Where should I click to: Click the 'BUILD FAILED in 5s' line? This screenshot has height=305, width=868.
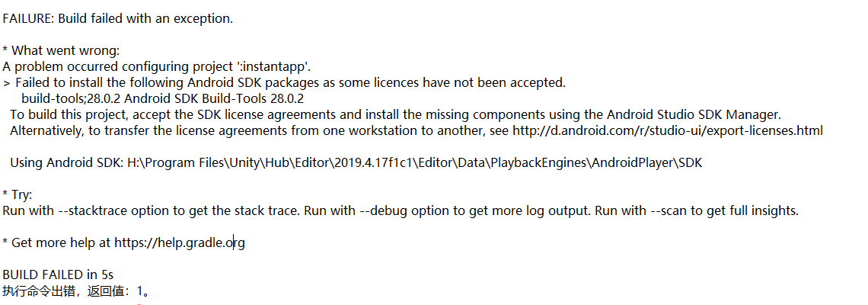[59, 274]
